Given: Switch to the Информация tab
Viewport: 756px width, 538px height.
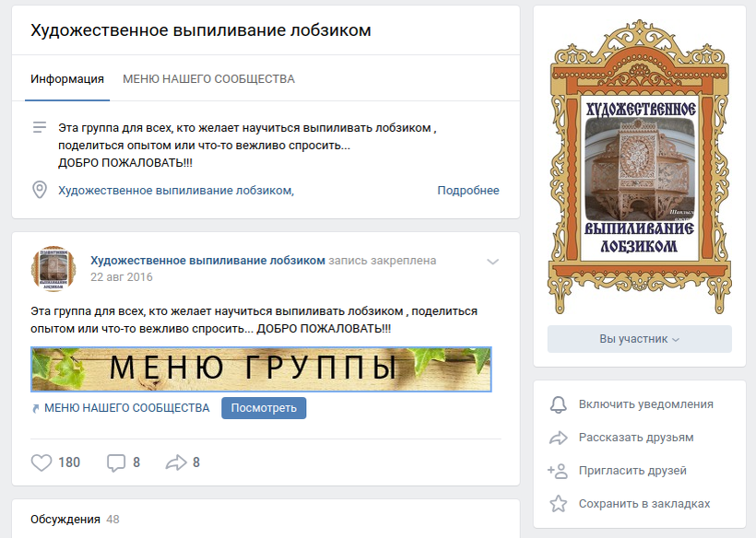Looking at the screenshot, I should (x=67, y=79).
